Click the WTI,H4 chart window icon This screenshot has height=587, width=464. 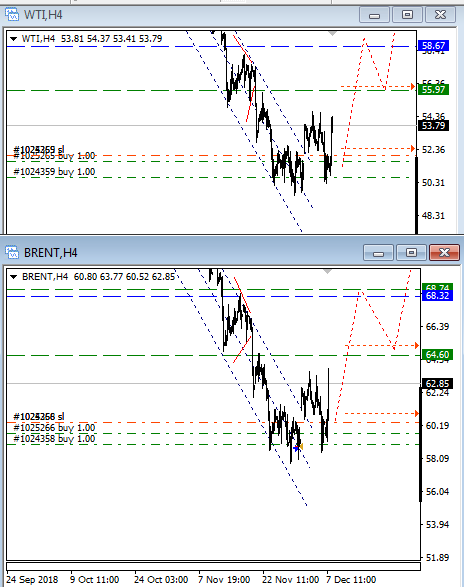[12, 15]
